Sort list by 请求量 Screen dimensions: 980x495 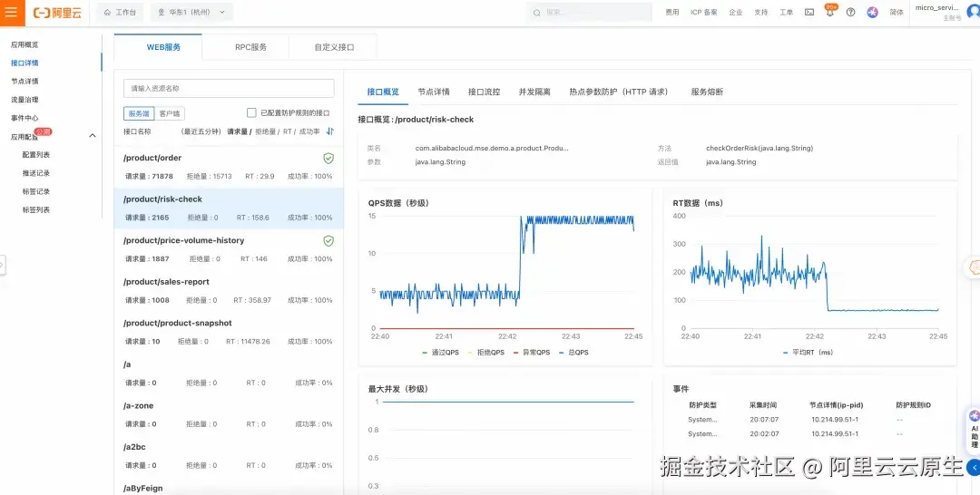pyautogui.click(x=237, y=131)
